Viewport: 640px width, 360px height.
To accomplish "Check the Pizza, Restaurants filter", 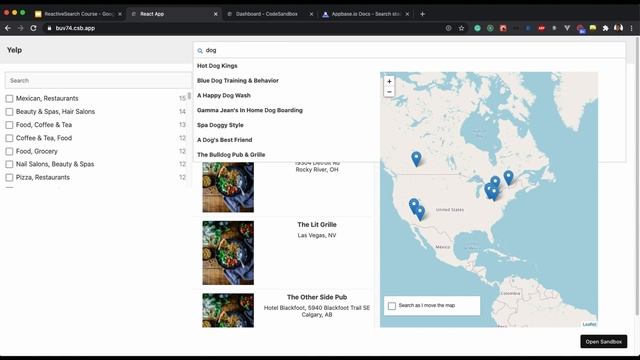I will 9,177.
